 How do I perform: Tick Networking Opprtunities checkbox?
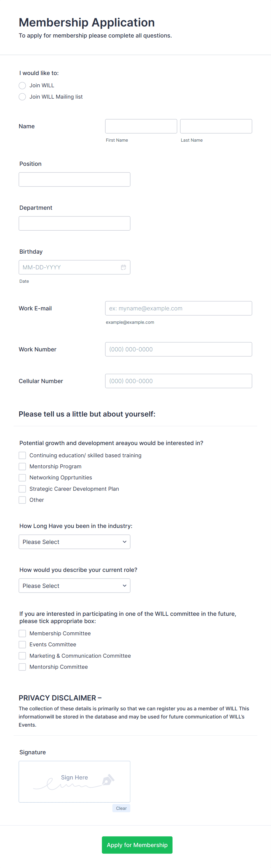click(22, 477)
